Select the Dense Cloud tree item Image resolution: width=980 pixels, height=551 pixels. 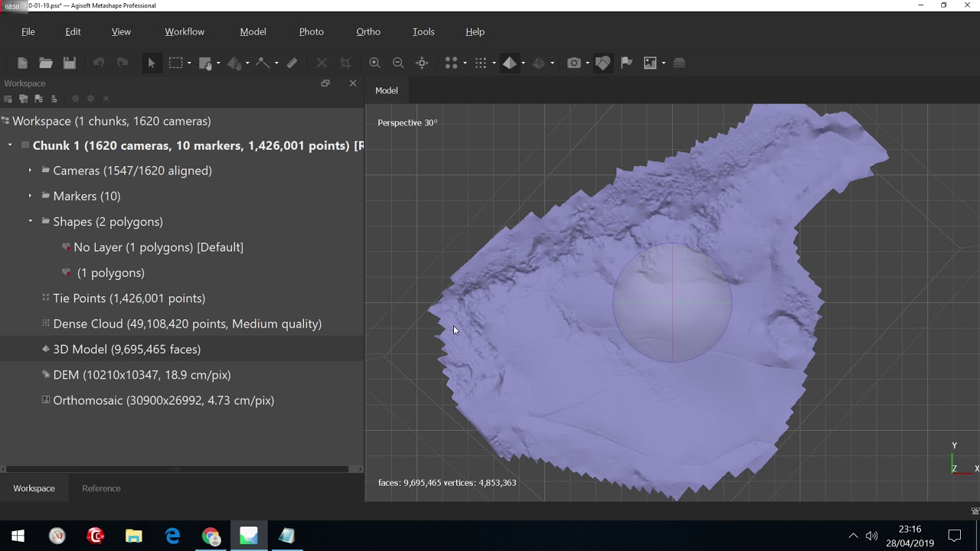click(x=182, y=324)
